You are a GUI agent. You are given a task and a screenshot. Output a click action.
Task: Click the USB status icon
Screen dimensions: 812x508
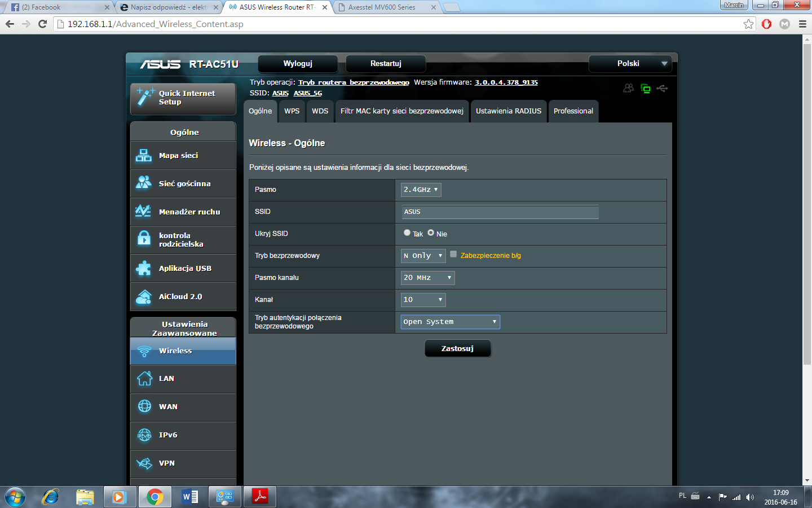(662, 88)
